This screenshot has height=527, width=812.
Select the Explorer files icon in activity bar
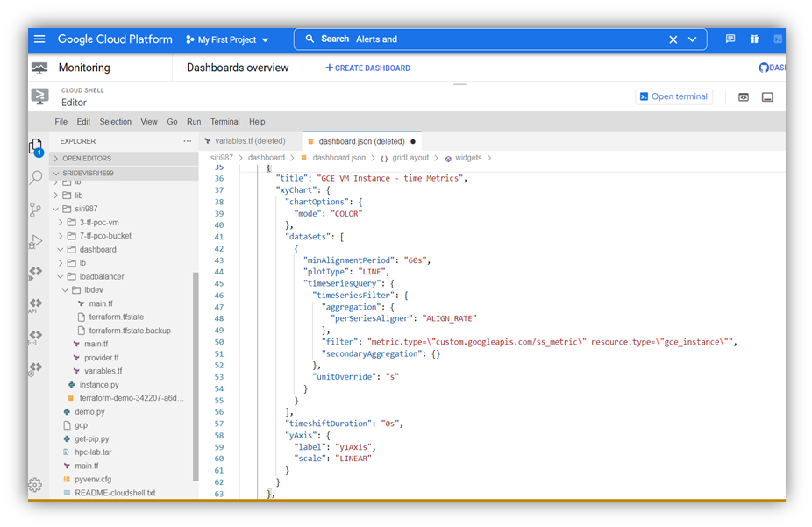[x=36, y=147]
